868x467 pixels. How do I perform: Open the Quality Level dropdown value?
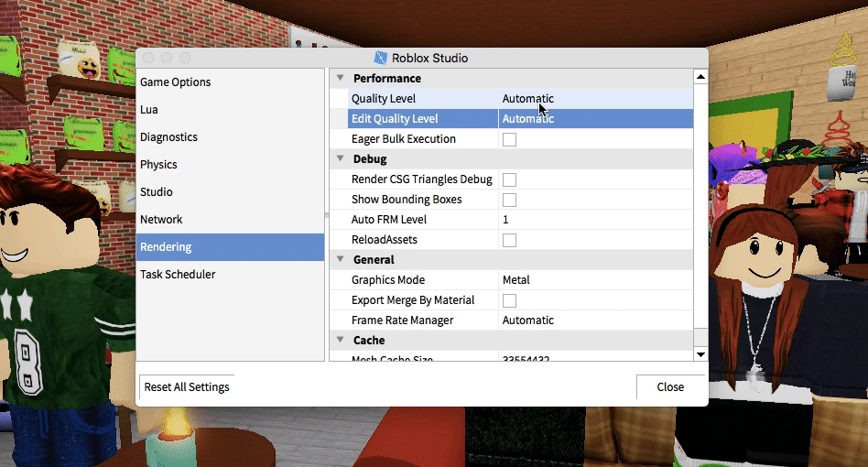coord(596,99)
